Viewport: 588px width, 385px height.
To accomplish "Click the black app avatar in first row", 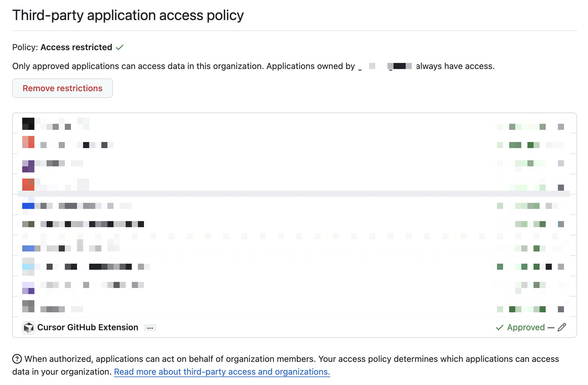I will pos(28,124).
